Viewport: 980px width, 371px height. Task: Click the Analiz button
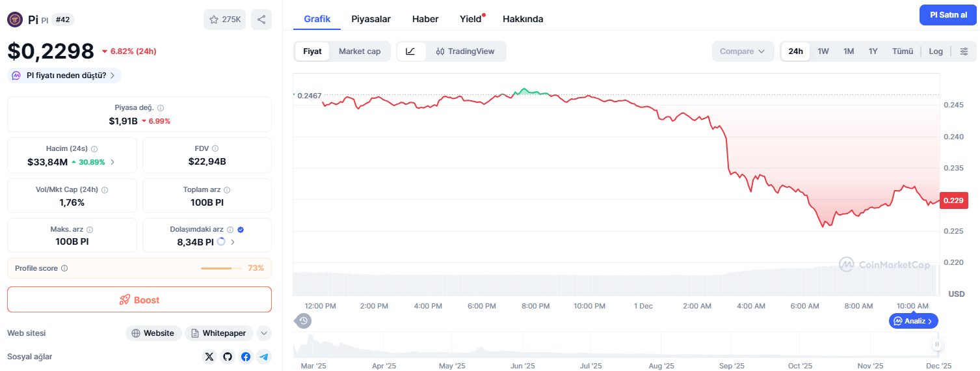[914, 321]
